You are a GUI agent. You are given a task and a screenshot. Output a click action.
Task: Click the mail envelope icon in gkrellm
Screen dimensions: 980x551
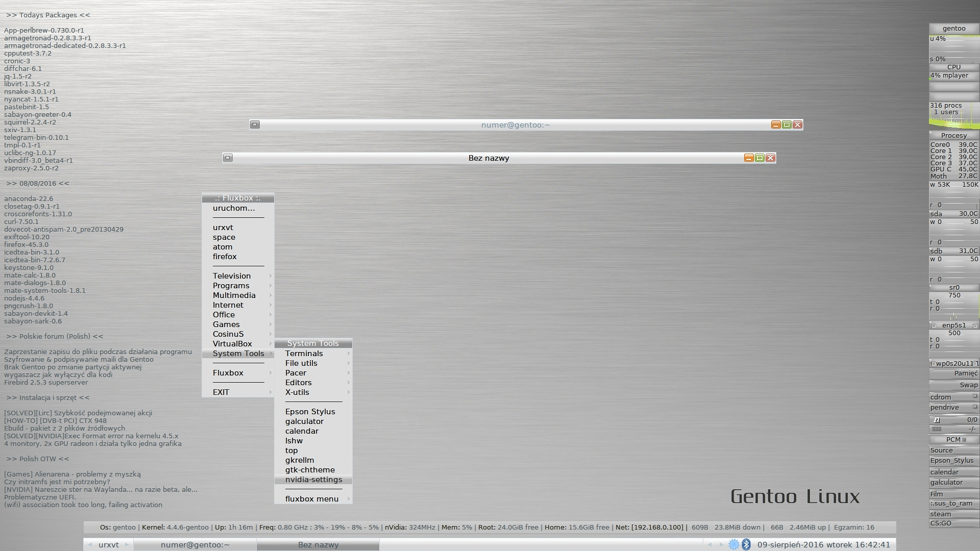coord(937,420)
